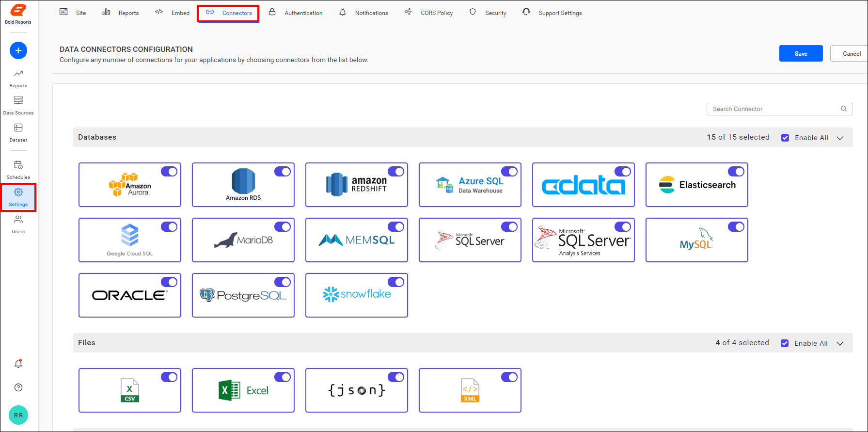This screenshot has width=868, height=432.
Task: Select the Google Cloud SQL connector card
Action: coord(130,240)
